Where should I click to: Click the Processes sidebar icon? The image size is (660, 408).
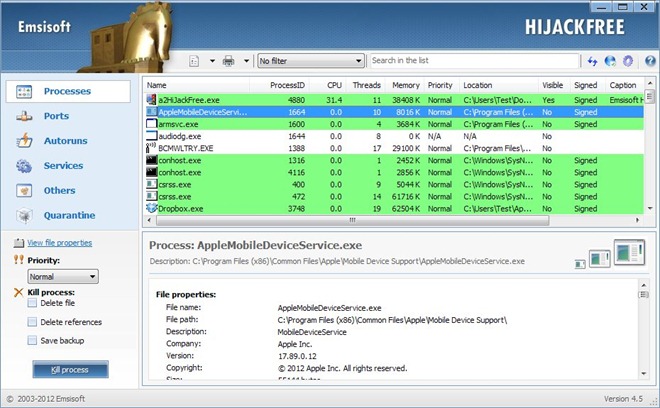(24, 91)
